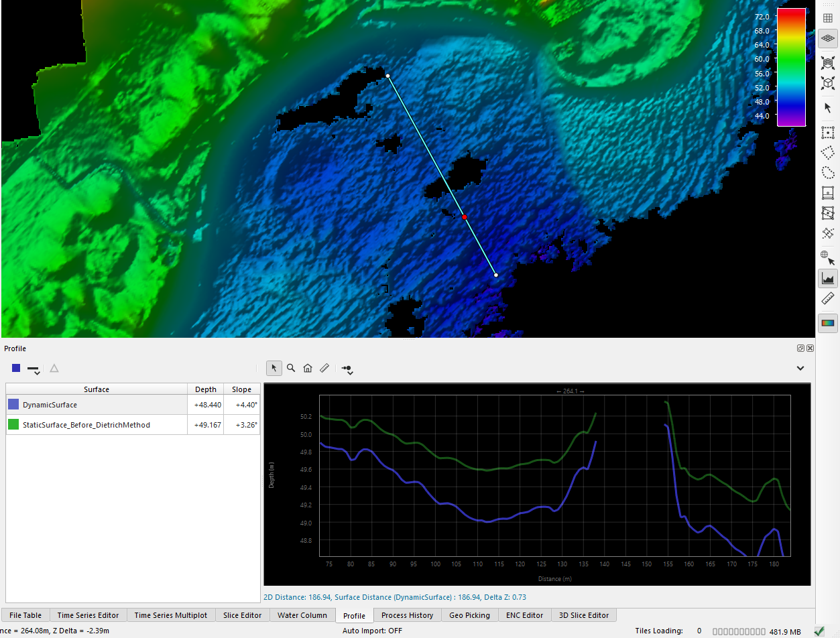
Task: Toggle the profile tool button
Action: [x=828, y=278]
